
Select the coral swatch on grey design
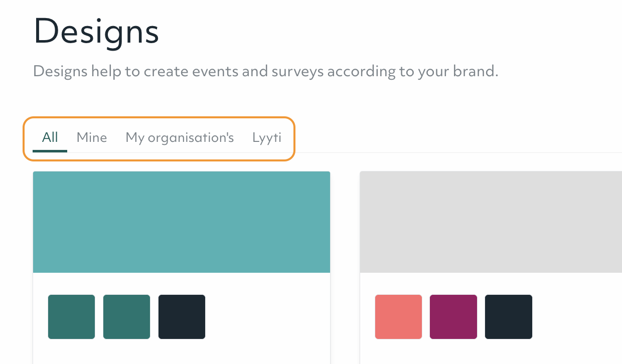pyautogui.click(x=398, y=317)
